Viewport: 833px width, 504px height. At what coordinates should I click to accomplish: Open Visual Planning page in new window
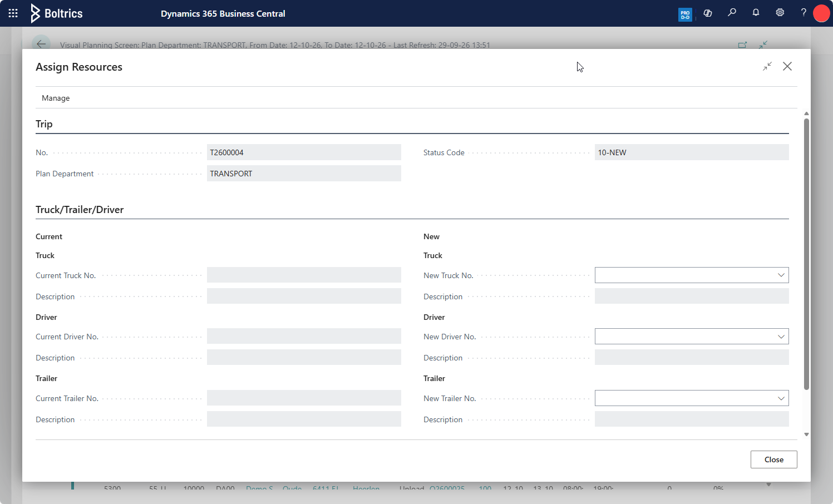(x=742, y=45)
